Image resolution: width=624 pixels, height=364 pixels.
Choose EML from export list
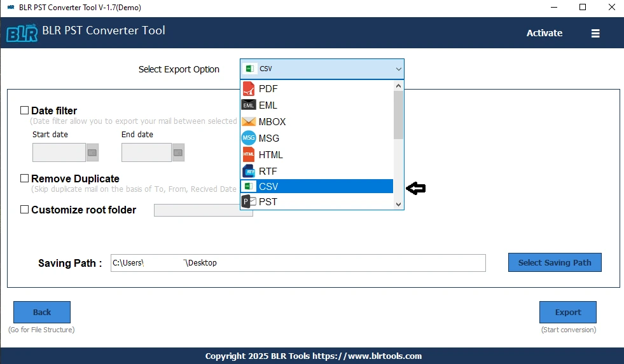[317, 105]
